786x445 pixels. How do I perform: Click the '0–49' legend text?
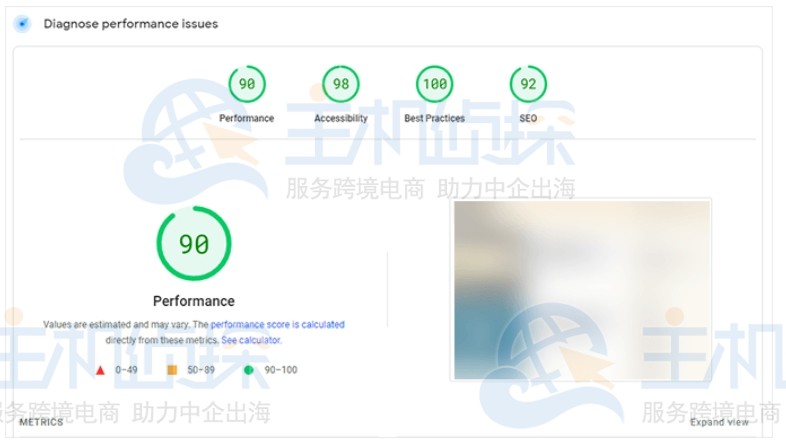(126, 370)
